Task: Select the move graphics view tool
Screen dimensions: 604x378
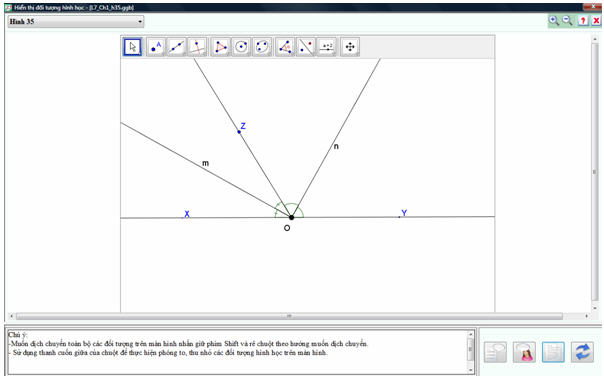Action: point(350,47)
